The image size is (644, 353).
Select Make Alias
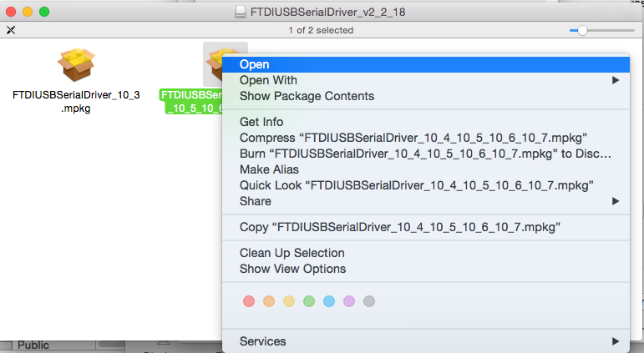426,169
